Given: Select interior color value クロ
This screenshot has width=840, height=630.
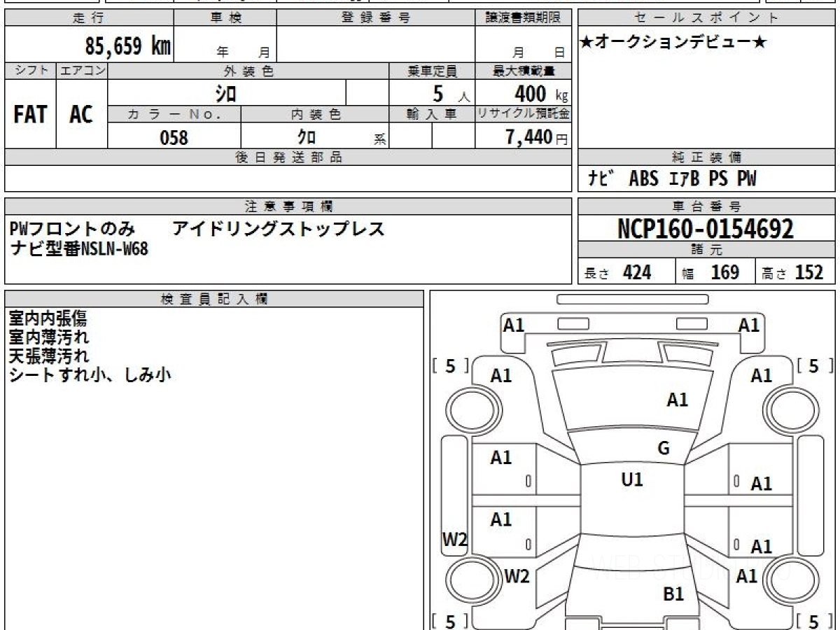Looking at the screenshot, I should (305, 137).
